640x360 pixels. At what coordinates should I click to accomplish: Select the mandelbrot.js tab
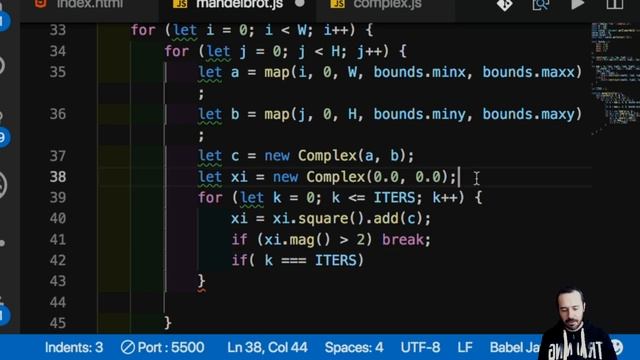tap(239, 5)
